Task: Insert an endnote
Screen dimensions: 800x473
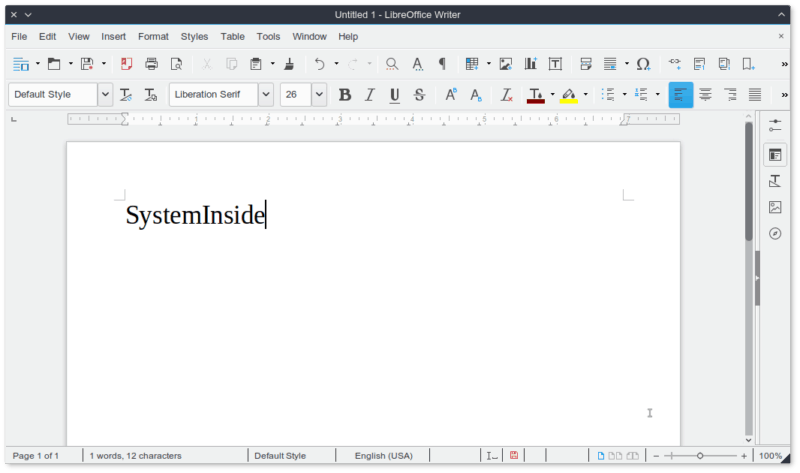Action: click(724, 64)
